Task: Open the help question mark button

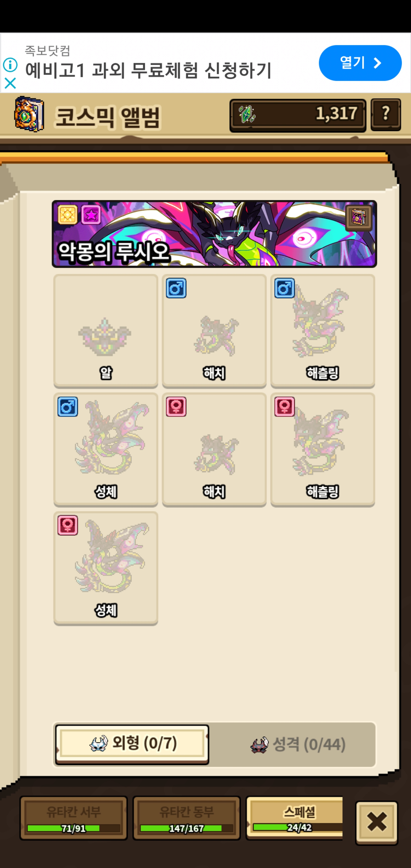Action: point(386,114)
